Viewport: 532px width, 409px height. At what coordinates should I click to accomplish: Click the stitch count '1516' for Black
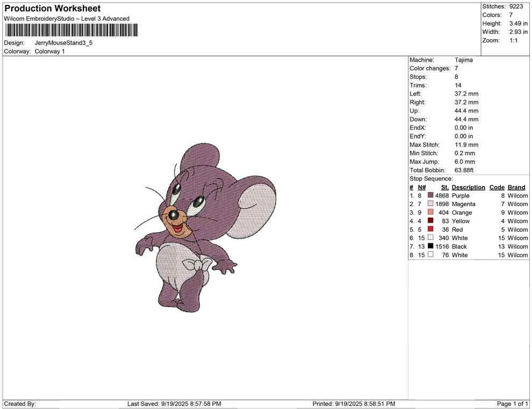tap(442, 246)
